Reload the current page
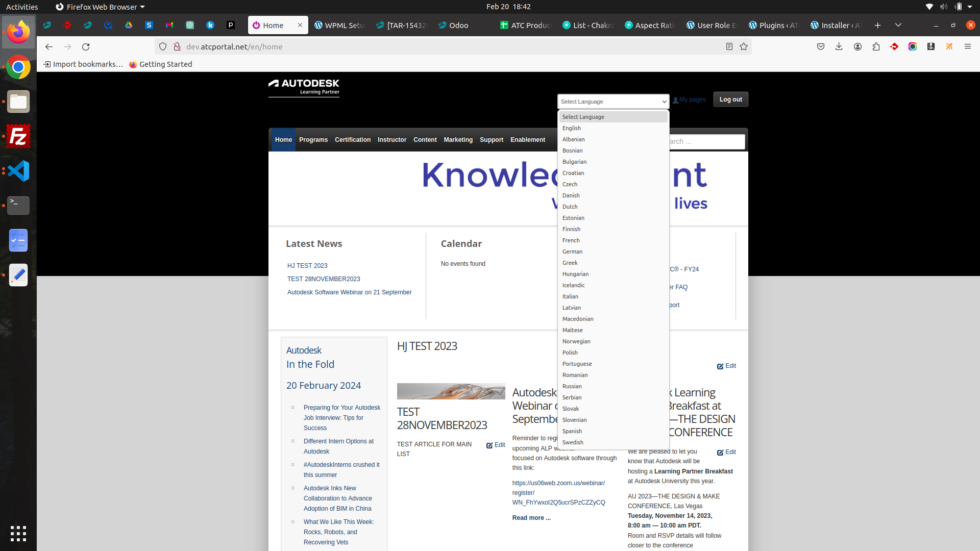The height and width of the screenshot is (551, 980). point(86,46)
